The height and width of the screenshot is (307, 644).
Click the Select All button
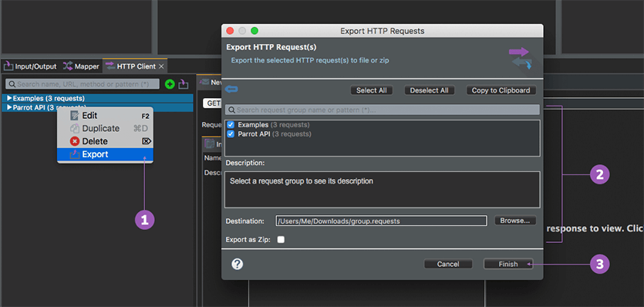pyautogui.click(x=371, y=90)
